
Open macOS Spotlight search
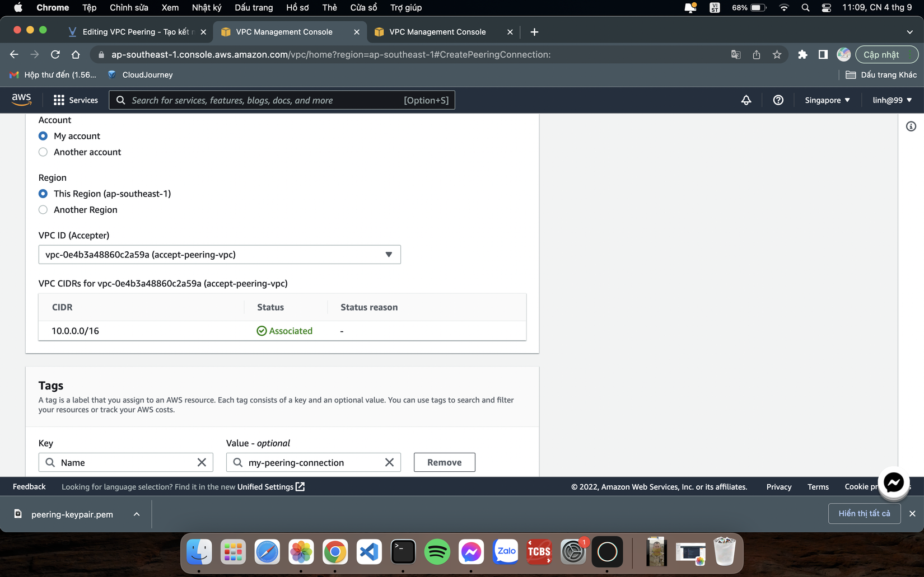coord(805,7)
